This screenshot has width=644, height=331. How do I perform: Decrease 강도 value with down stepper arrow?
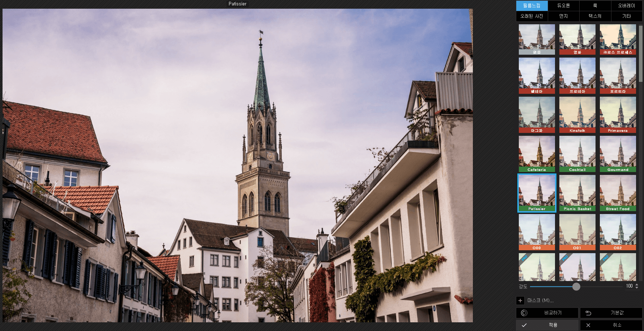pyautogui.click(x=637, y=288)
